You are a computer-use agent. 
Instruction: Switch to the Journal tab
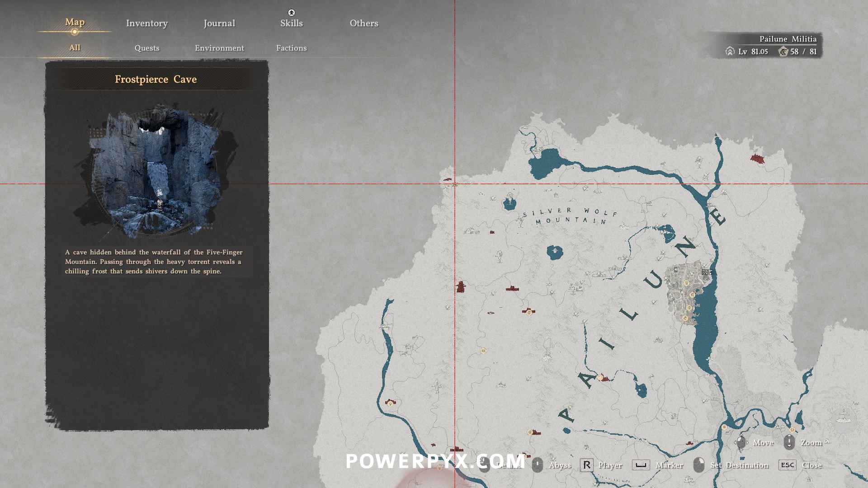pos(219,23)
